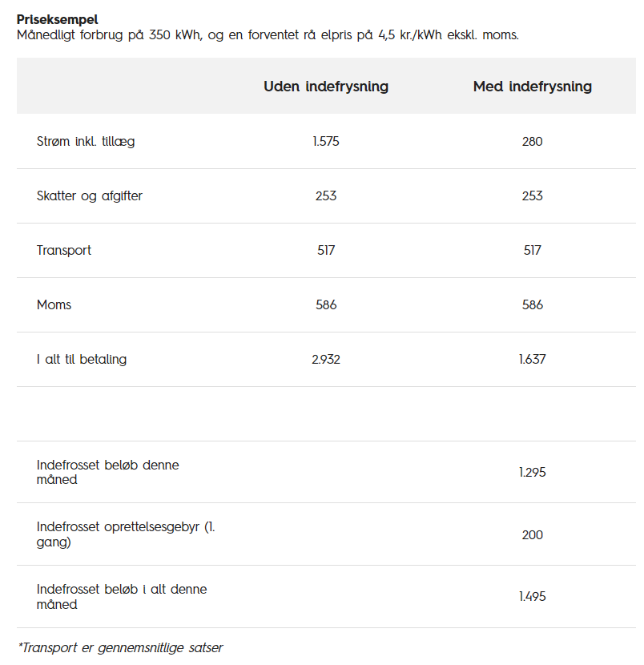
Task: Click the 1.575 value for strøm
Action: [x=325, y=141]
